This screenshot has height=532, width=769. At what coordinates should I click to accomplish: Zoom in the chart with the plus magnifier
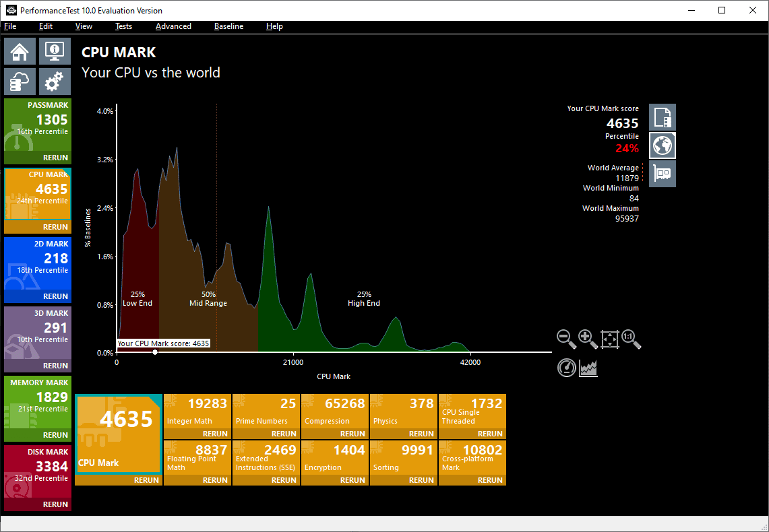click(x=588, y=339)
